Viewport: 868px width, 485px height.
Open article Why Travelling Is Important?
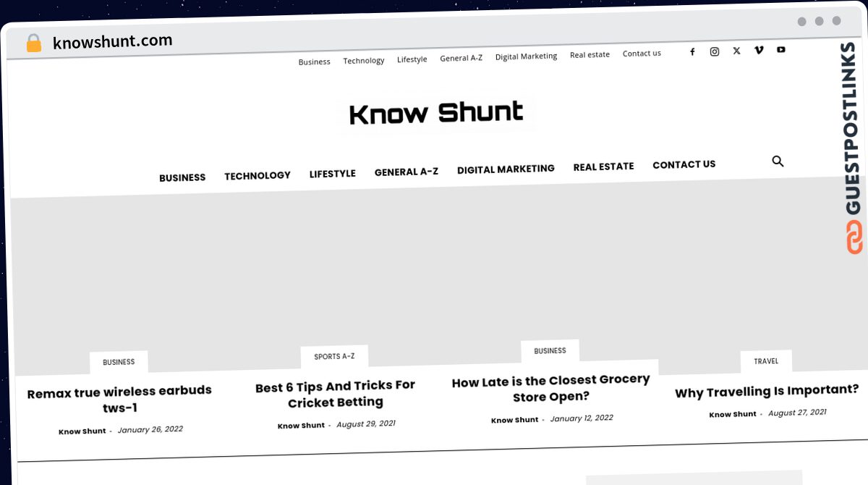[767, 392]
